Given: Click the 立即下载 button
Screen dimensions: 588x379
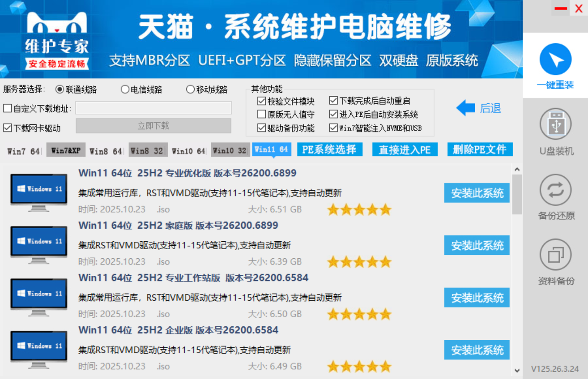Looking at the screenshot, I should pyautogui.click(x=153, y=126).
